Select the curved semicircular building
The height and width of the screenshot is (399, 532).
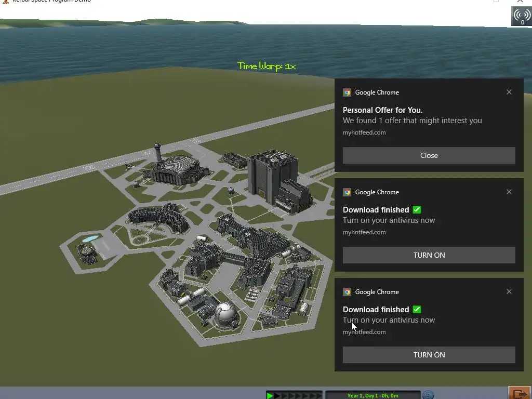point(159,218)
